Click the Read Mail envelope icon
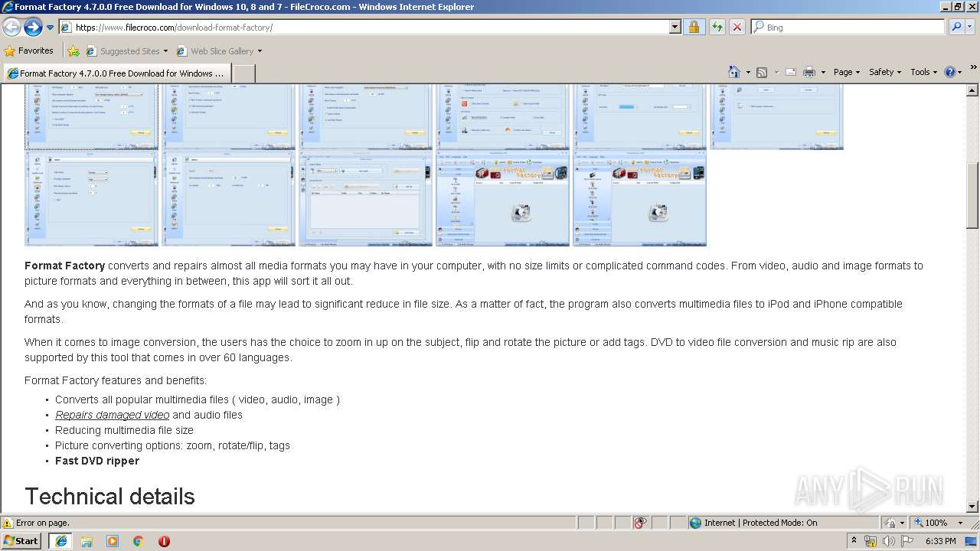Image resolution: width=980 pixels, height=551 pixels. (791, 72)
